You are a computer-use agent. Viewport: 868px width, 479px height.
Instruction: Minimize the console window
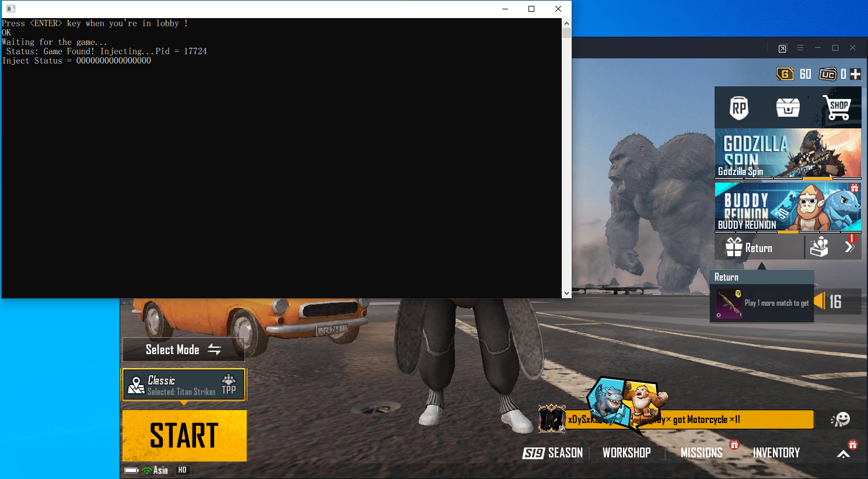tap(505, 9)
